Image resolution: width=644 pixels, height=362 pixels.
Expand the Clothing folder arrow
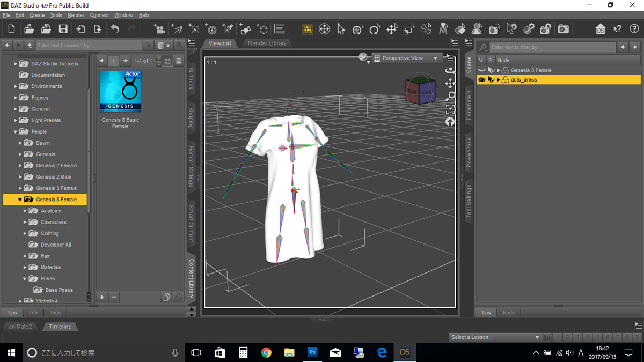(x=25, y=233)
